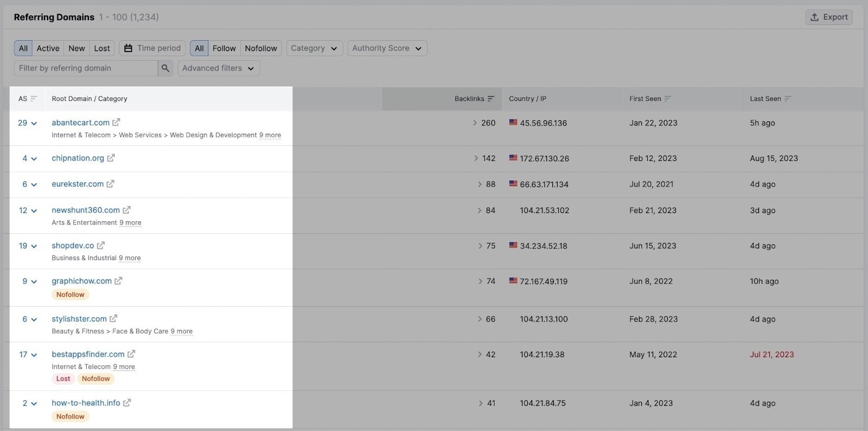Expand backlinks arrow for 42 row

(480, 355)
